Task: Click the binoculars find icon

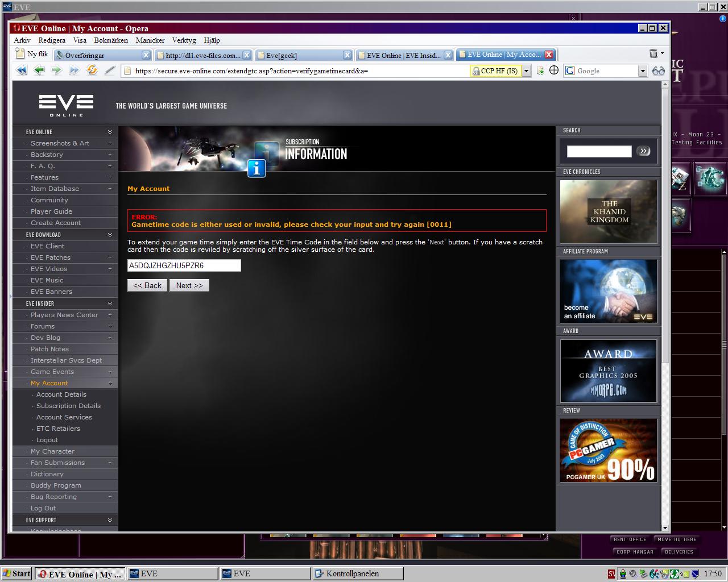Action: (659, 70)
